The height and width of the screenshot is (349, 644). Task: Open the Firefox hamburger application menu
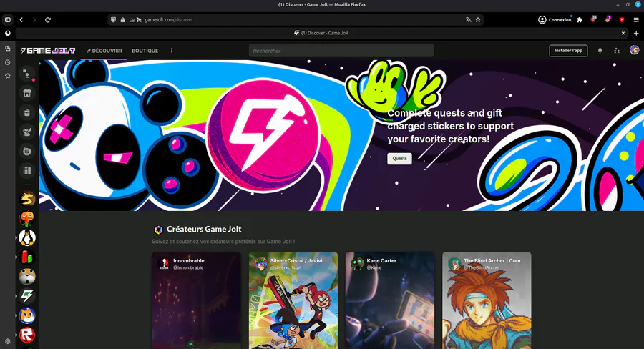[636, 20]
